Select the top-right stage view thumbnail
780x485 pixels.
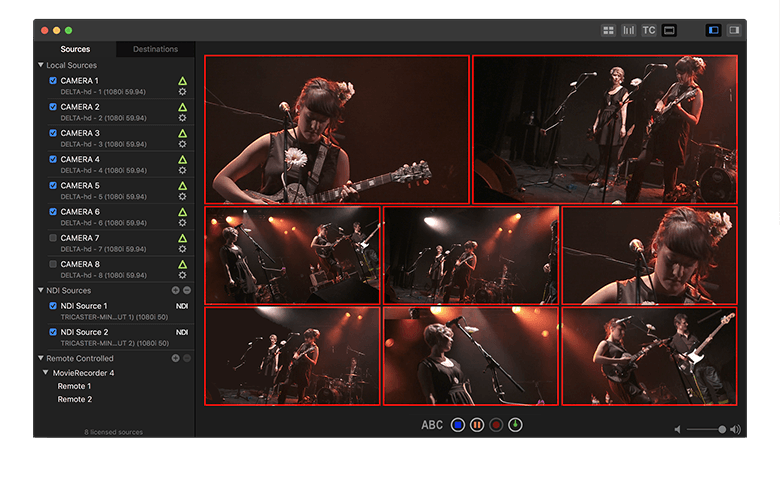pyautogui.click(x=605, y=129)
